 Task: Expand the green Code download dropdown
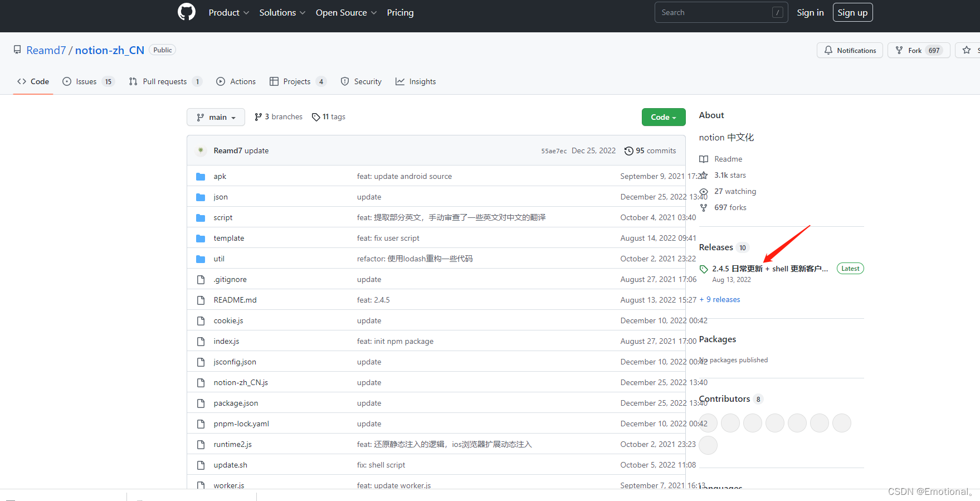pos(664,117)
